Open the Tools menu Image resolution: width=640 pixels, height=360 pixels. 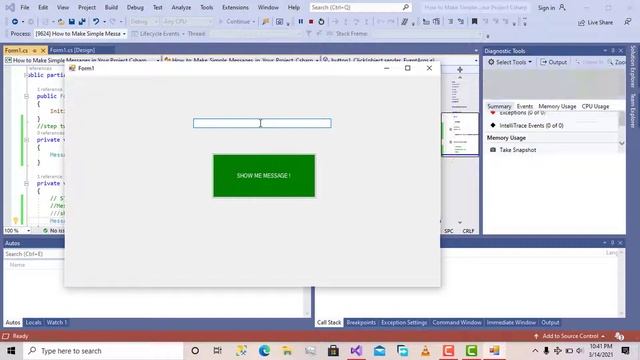207,7
